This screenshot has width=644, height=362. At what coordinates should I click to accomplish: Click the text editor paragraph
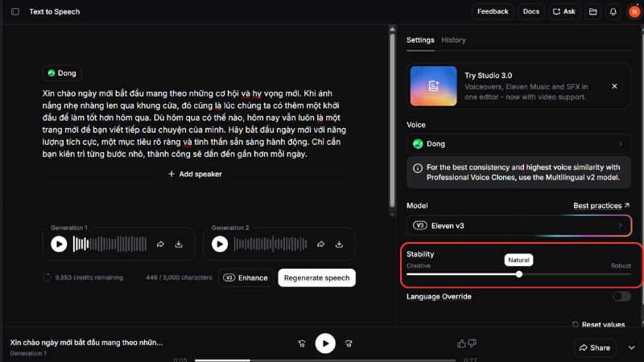point(194,124)
